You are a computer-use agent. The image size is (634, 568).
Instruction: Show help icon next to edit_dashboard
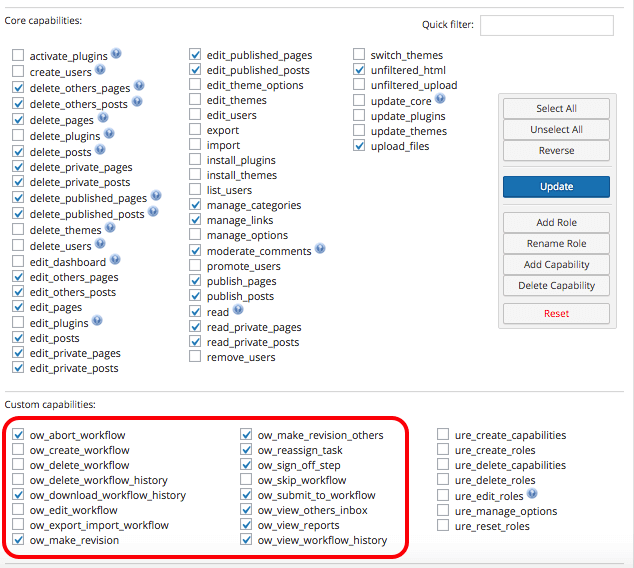(x=115, y=260)
